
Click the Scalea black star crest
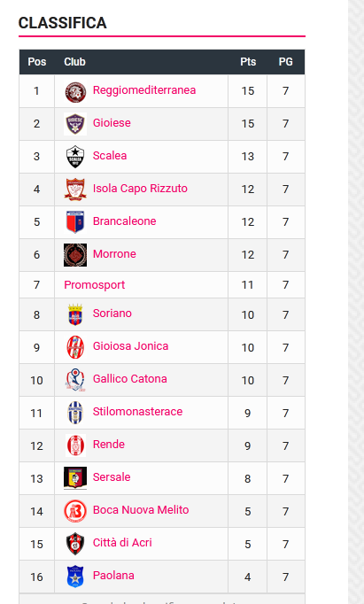(75, 157)
